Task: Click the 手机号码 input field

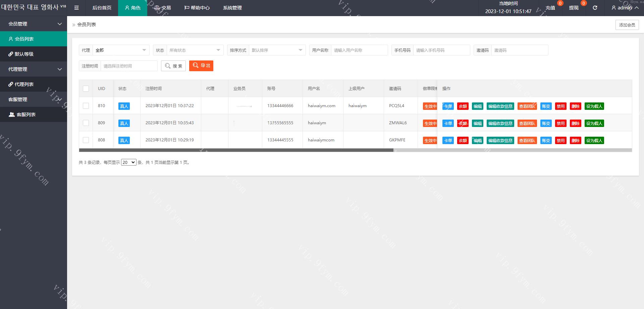Action: pyautogui.click(x=441, y=50)
